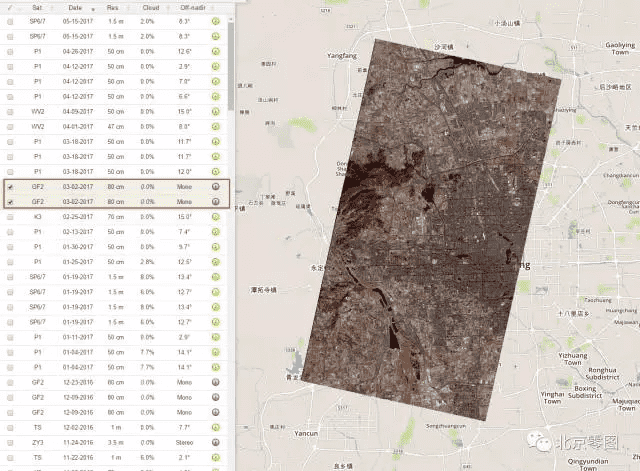Tick the checkbox for P1 04-26-2017
640x471 pixels.
pyautogui.click(x=10, y=52)
